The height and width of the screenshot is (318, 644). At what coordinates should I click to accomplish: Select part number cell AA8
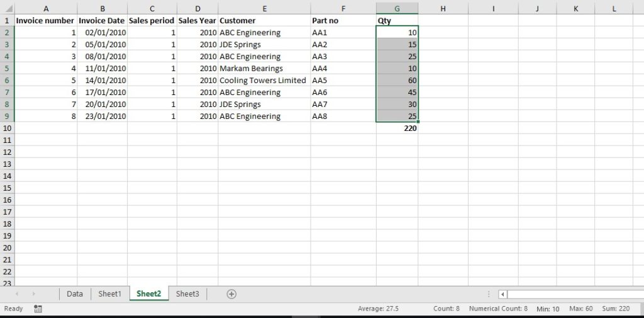(343, 116)
